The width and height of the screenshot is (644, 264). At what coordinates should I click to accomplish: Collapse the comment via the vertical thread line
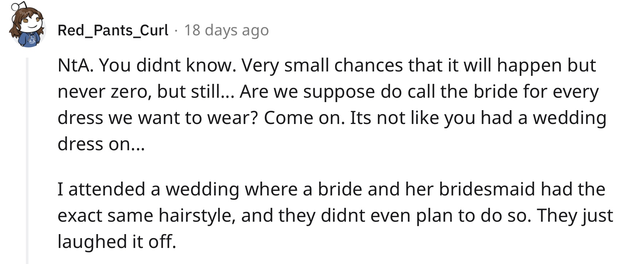click(x=27, y=160)
